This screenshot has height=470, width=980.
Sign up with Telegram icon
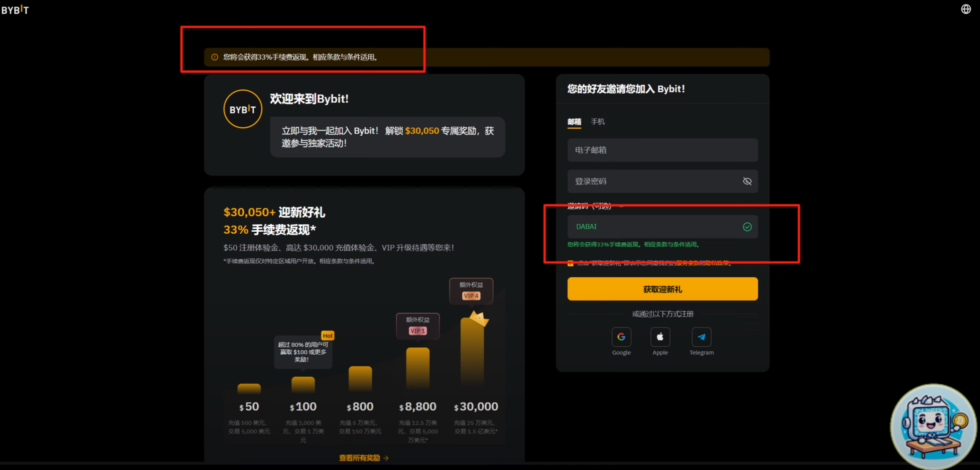tap(701, 337)
